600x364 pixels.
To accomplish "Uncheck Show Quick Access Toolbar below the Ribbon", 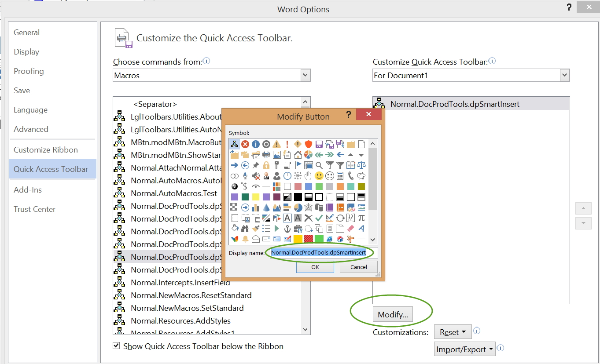I will click(116, 346).
